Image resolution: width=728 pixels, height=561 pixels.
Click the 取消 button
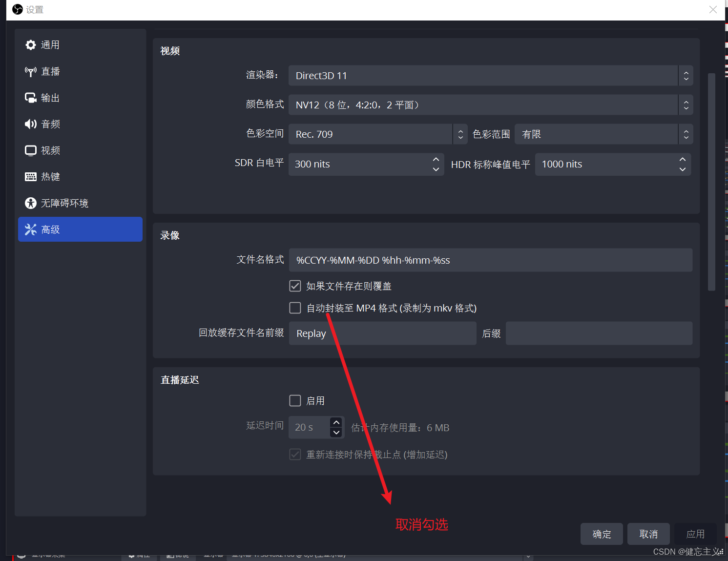648,534
